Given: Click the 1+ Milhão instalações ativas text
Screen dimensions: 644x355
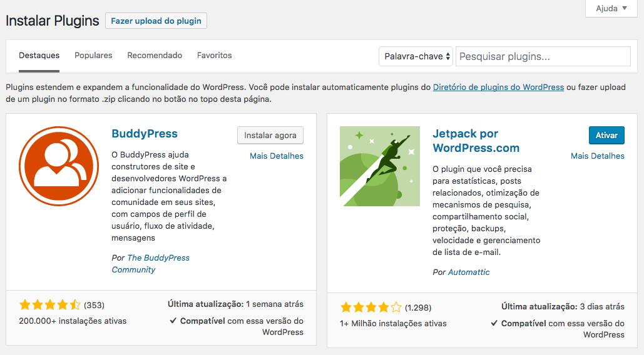Looking at the screenshot, I should [393, 323].
